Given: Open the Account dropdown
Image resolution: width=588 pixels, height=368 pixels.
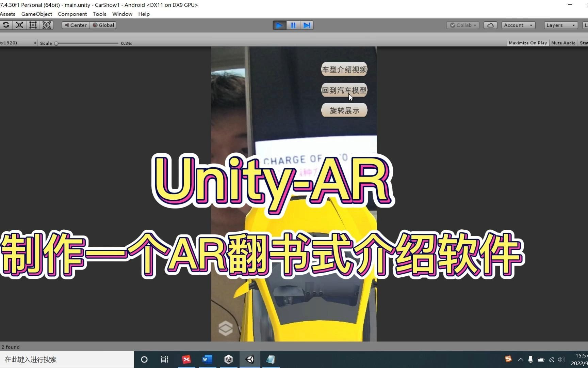Looking at the screenshot, I should [x=518, y=25].
